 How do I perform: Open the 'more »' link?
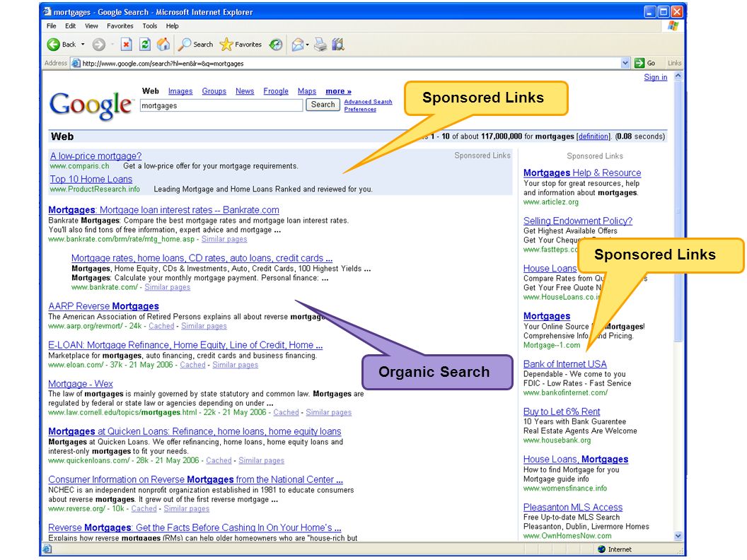tap(339, 91)
